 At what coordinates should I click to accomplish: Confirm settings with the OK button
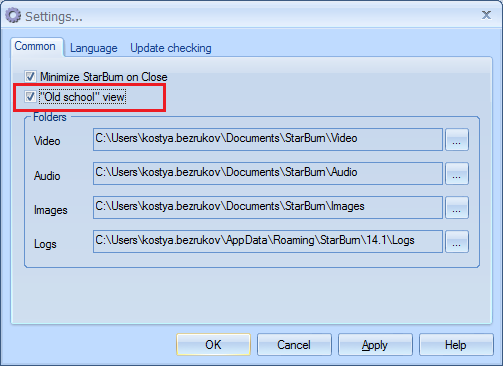tap(213, 344)
